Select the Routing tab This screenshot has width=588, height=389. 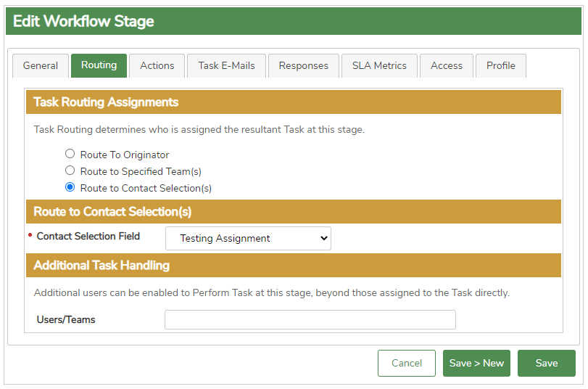99,65
